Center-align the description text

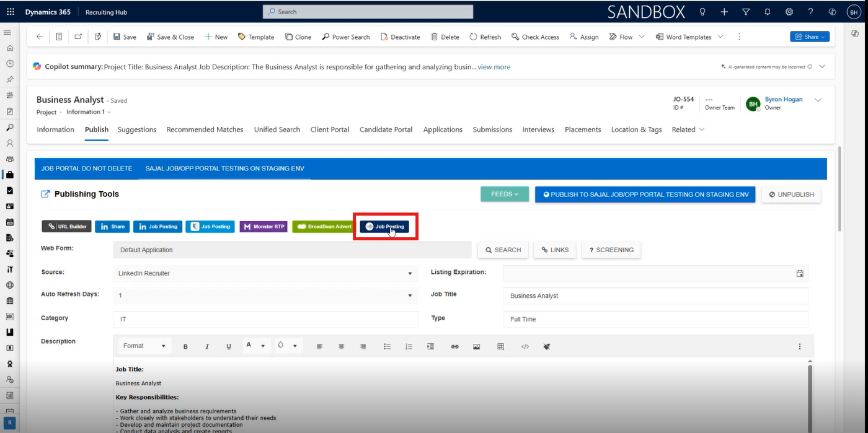pyautogui.click(x=341, y=346)
